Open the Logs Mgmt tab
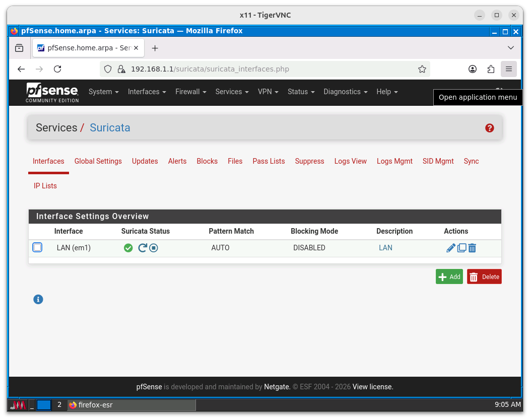Viewport: 530px width, 420px height. [394, 162]
